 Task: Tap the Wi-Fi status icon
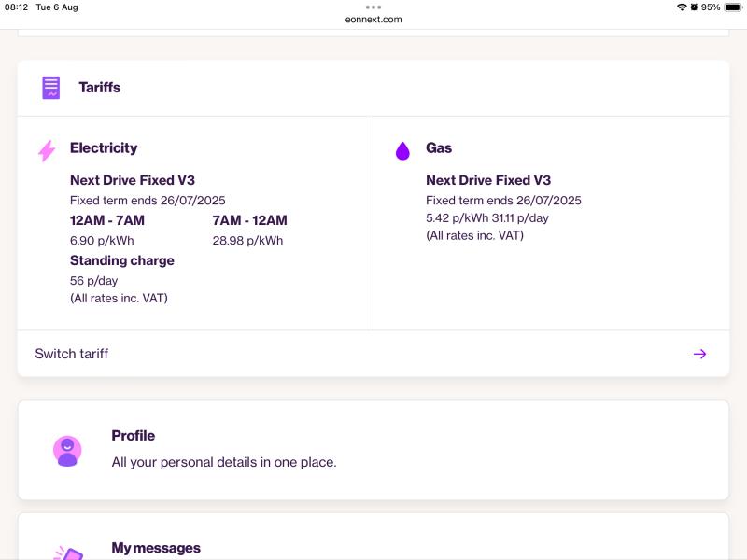tap(682, 7)
